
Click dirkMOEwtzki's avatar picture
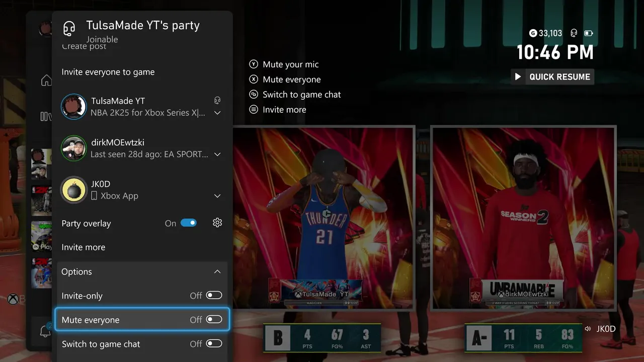pos(73,148)
